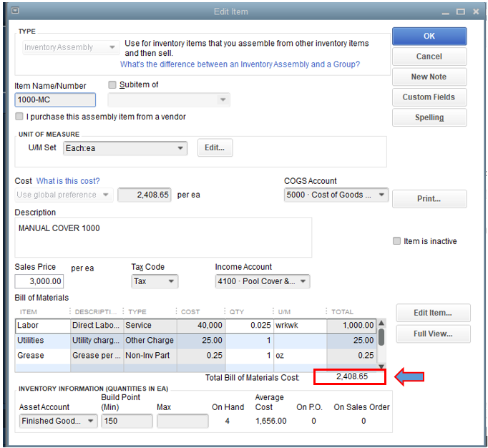488x448 pixels.
Task: Check I purchase this assembly from a vendor
Action: (19, 117)
